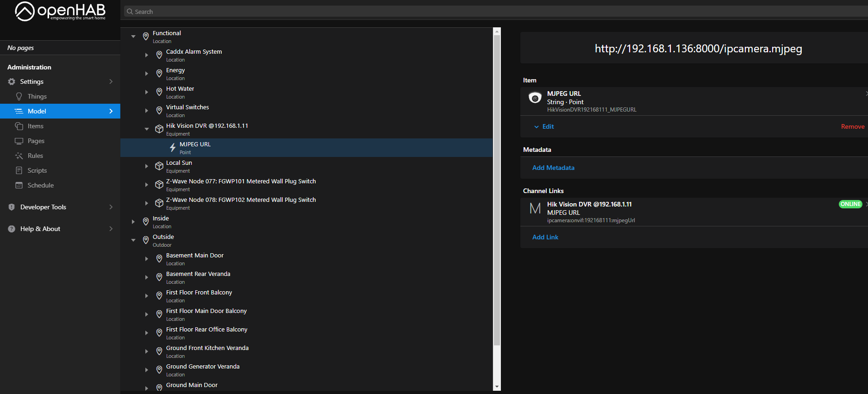868x394 pixels.
Task: Click the lightning bolt icon of MJPEG URL point
Action: [x=173, y=148]
